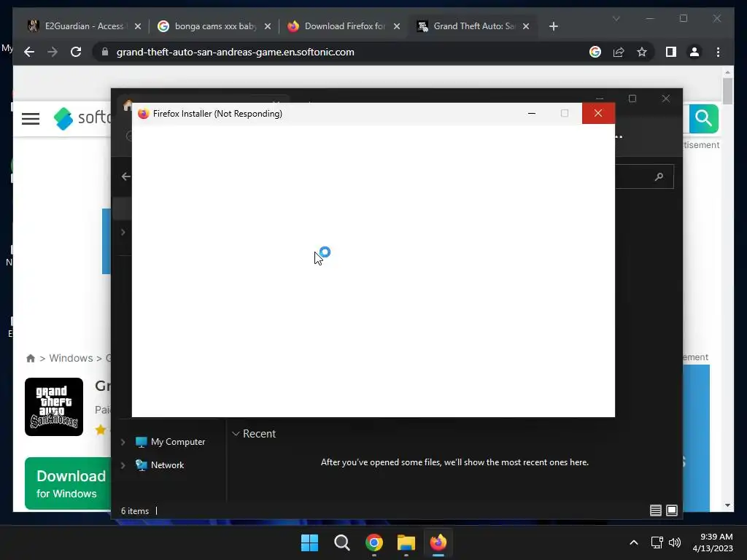Screen dimensions: 747x560
Task: Maximize the File Explorer window
Action: coord(632,98)
